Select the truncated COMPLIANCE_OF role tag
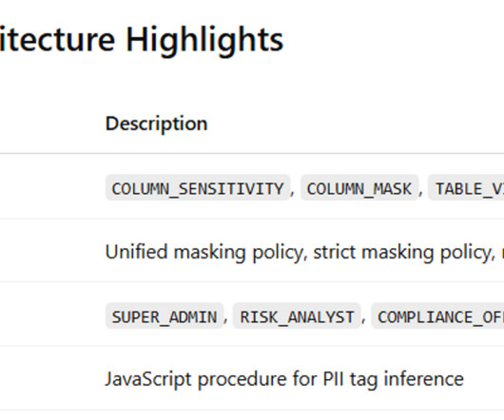Viewport: 504px width, 420px height. pos(438,317)
